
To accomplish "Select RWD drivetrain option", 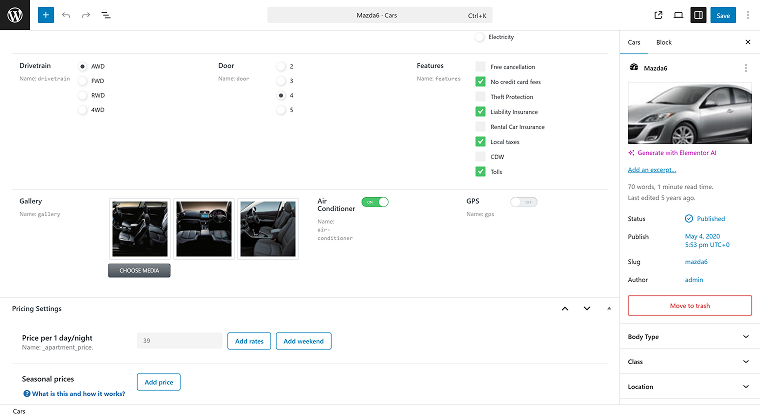I will 82,96.
